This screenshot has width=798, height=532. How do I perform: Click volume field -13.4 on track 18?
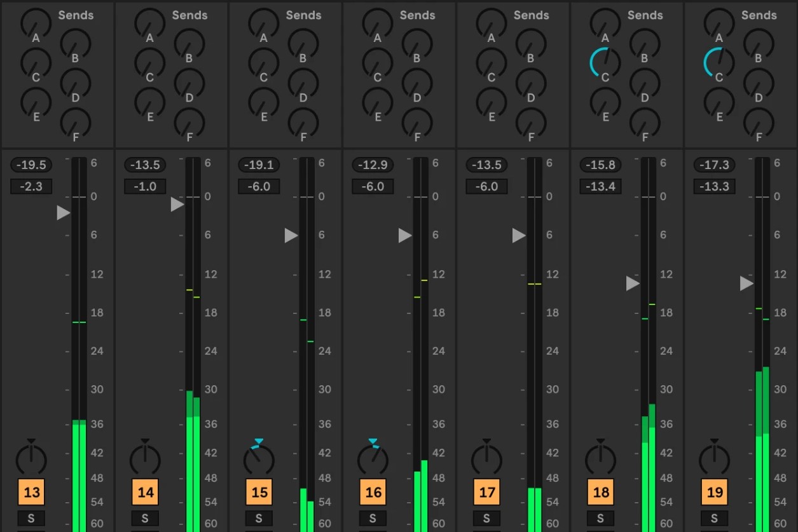(x=600, y=187)
